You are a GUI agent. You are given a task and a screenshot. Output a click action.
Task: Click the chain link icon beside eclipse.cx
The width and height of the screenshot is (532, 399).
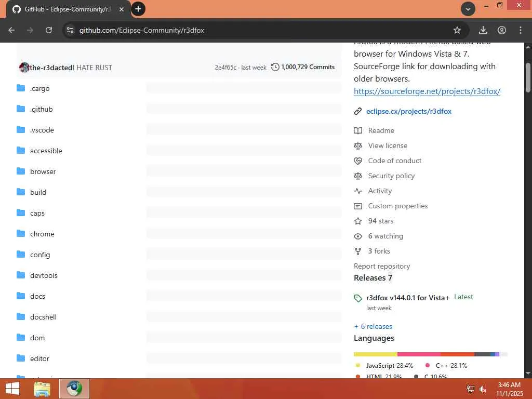(358, 111)
